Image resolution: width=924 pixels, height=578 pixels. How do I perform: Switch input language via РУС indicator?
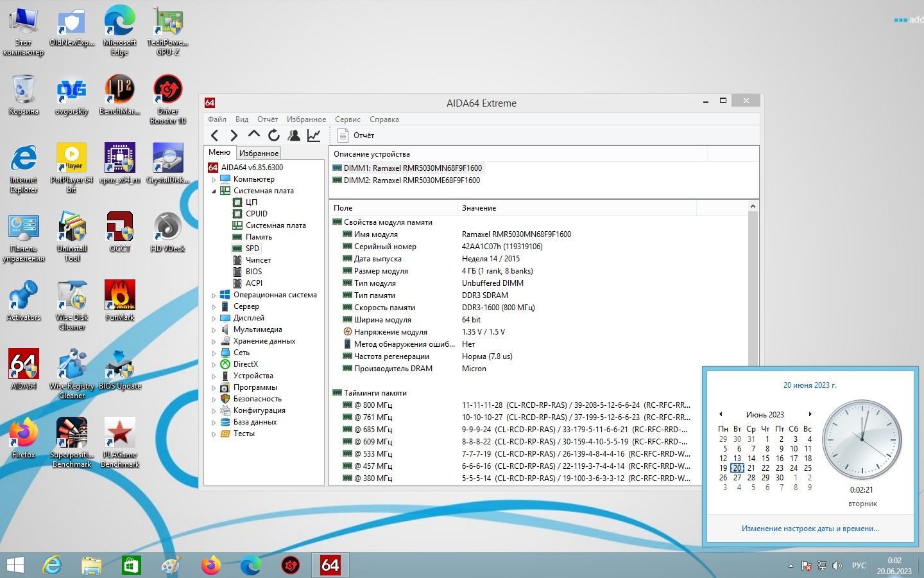pos(859,566)
